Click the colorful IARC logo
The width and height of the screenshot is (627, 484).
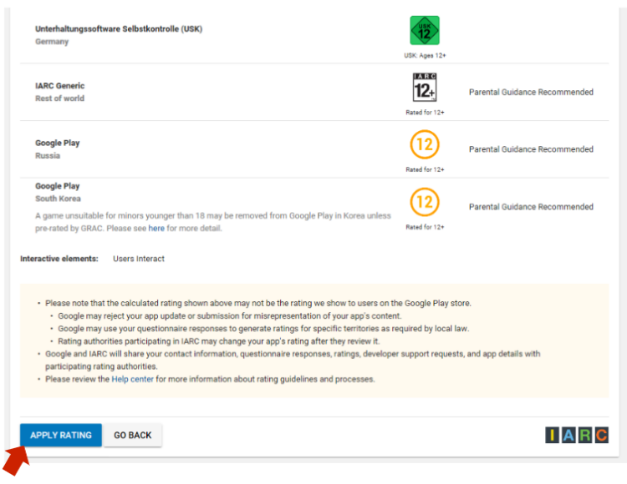pyautogui.click(x=575, y=435)
